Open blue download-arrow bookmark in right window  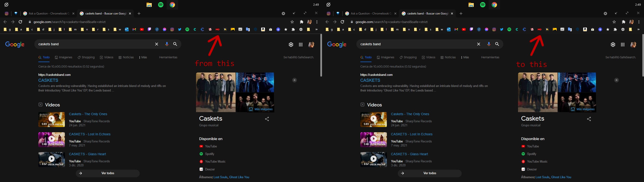[x=600, y=30]
